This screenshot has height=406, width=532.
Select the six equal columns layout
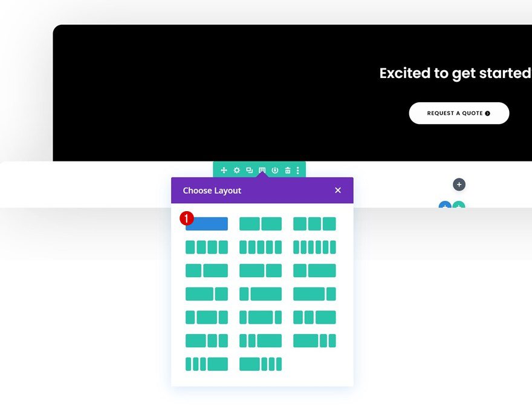coord(314,247)
